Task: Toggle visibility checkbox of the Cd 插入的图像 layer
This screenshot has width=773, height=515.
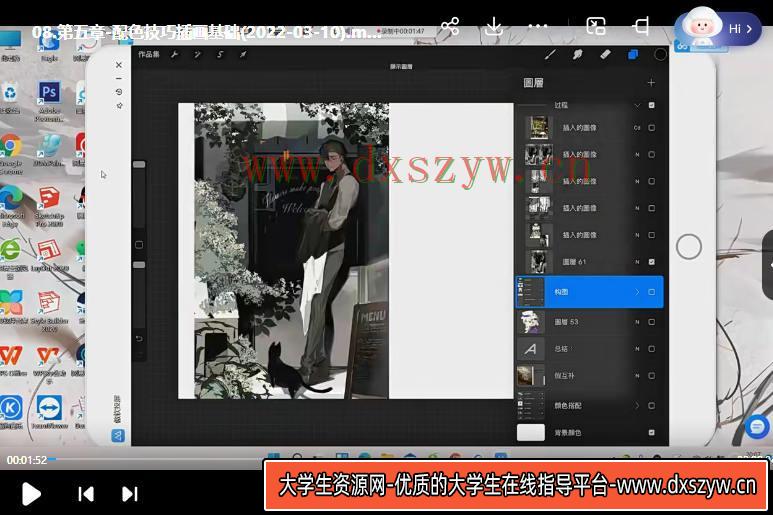Action: point(651,128)
